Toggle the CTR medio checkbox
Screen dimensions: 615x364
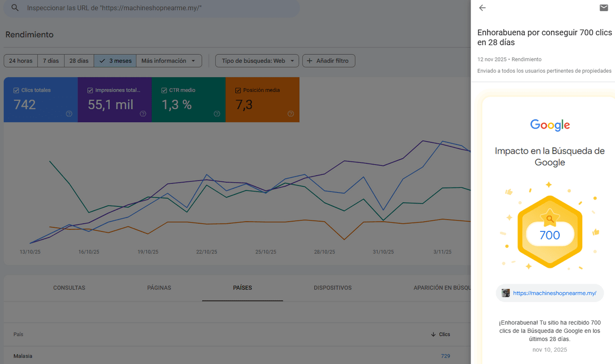[164, 91]
